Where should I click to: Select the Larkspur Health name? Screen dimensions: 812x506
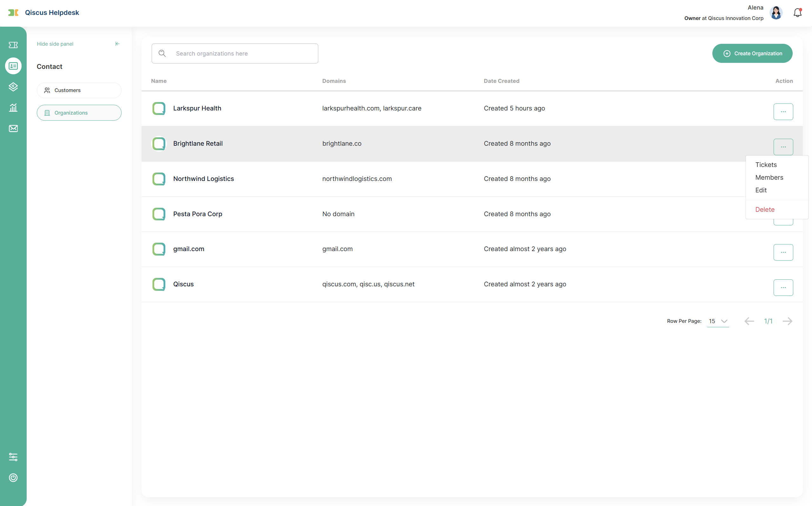pos(197,108)
